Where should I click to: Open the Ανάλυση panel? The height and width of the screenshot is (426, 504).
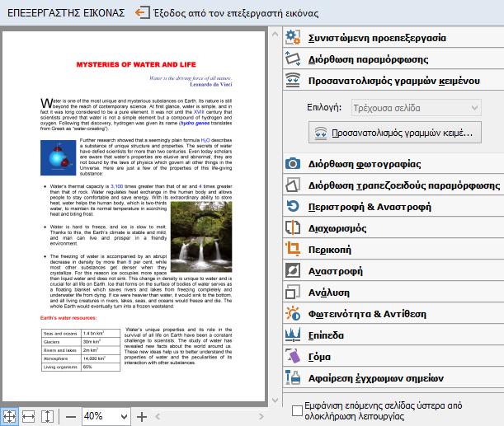pos(393,293)
